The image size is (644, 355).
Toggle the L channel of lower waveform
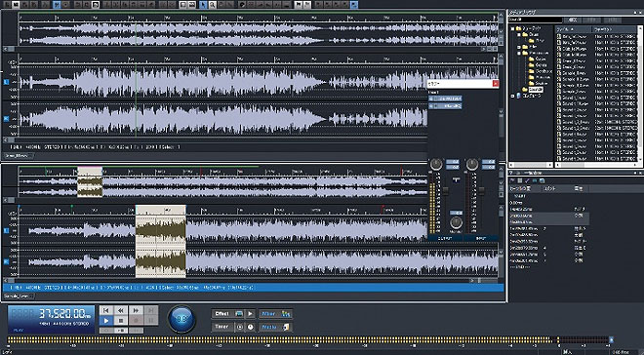6,230
